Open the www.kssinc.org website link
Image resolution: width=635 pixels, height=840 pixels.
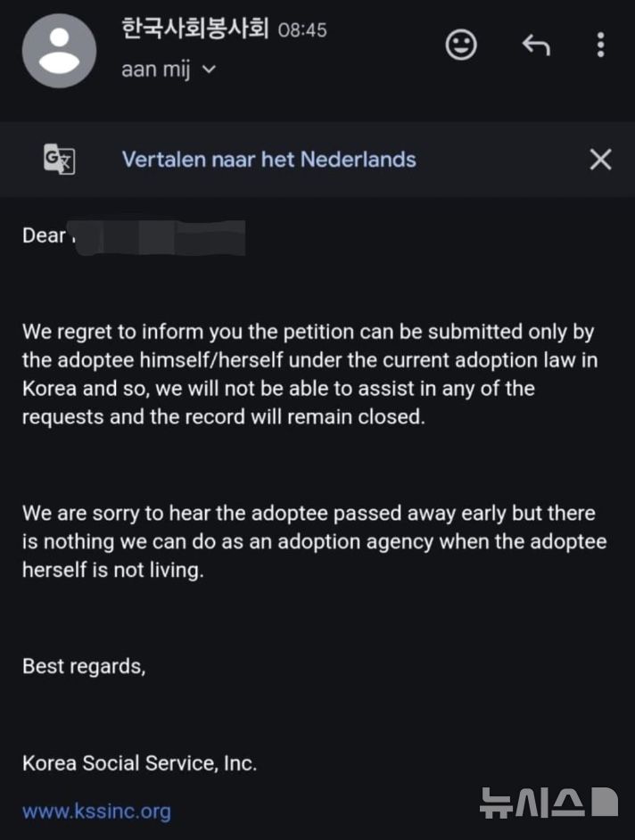pyautogui.click(x=96, y=811)
